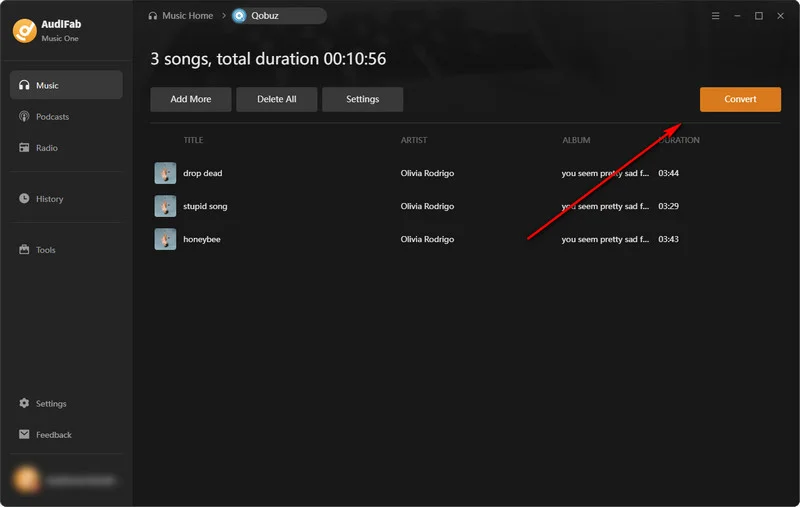Open conversion Settings button in toolbar
The height and width of the screenshot is (507, 800).
click(x=363, y=99)
